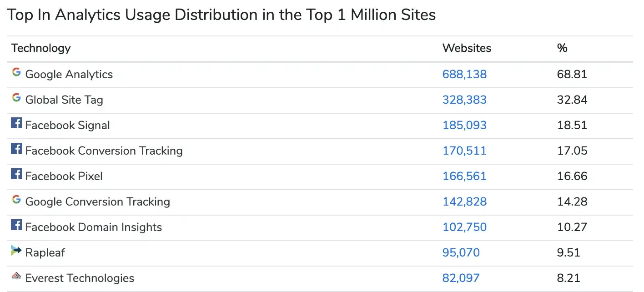Click the Google icon beside Global Site Tag
Viewport: 644px width, 292px height.
click(x=16, y=97)
